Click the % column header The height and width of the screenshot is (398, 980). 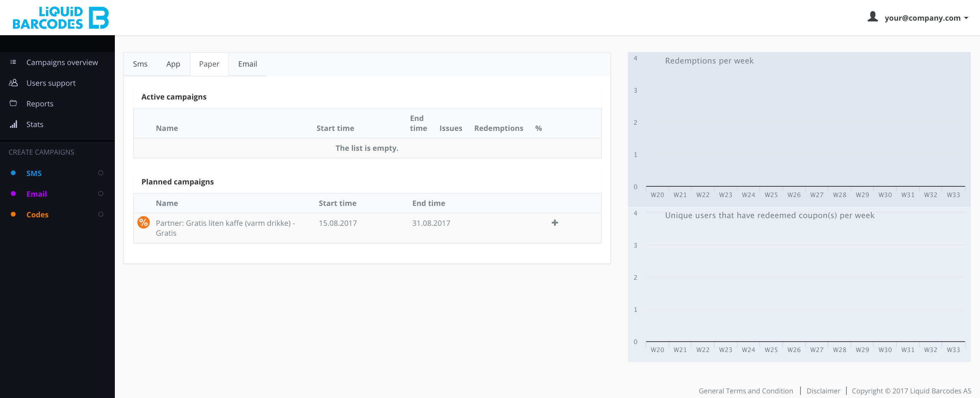tap(538, 128)
